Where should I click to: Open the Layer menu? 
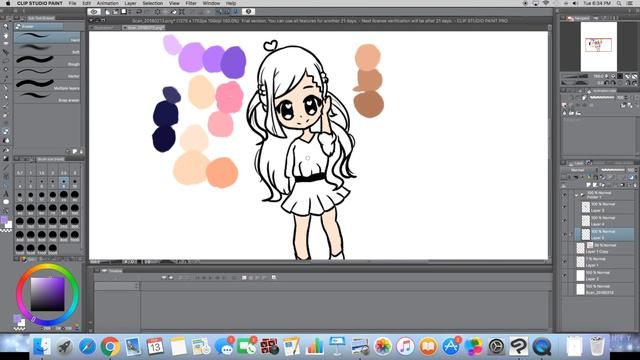pyautogui.click(x=130, y=3)
